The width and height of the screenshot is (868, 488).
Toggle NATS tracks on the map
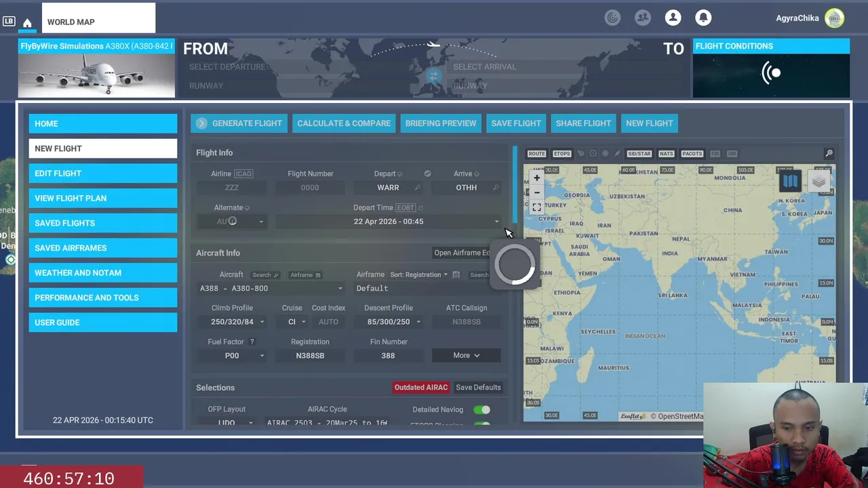[x=666, y=154]
